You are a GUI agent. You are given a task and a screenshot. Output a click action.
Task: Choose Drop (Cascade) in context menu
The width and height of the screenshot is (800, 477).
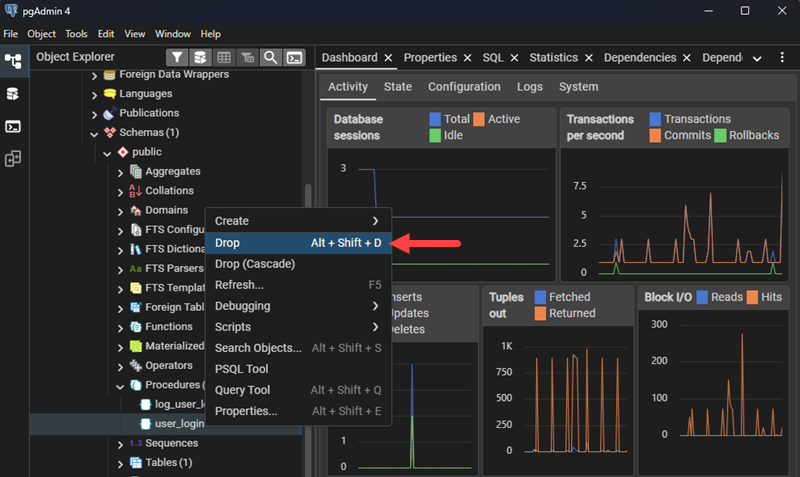coord(254,264)
